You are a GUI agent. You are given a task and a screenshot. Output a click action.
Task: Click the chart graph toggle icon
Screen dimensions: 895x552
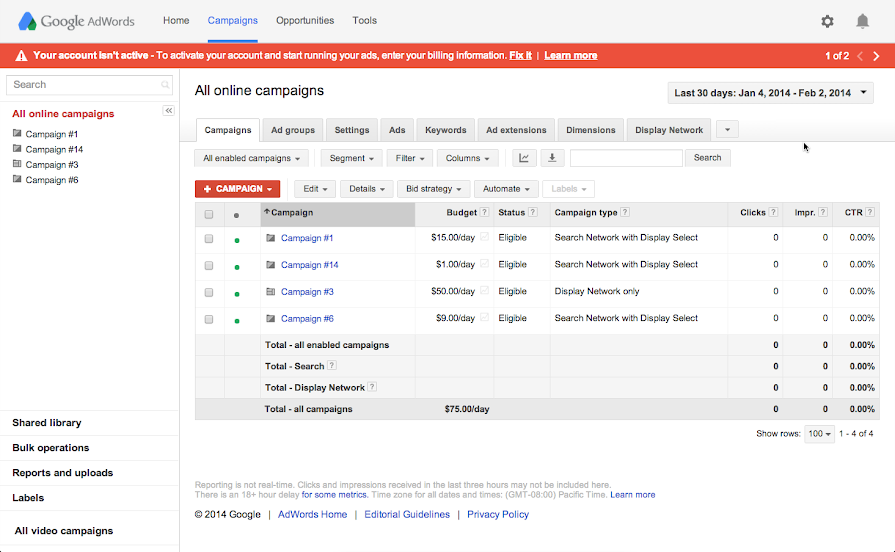pyautogui.click(x=524, y=158)
